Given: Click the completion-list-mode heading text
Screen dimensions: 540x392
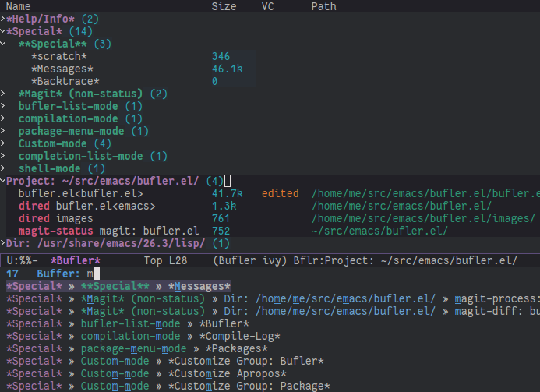Looking at the screenshot, I should 80,156.
